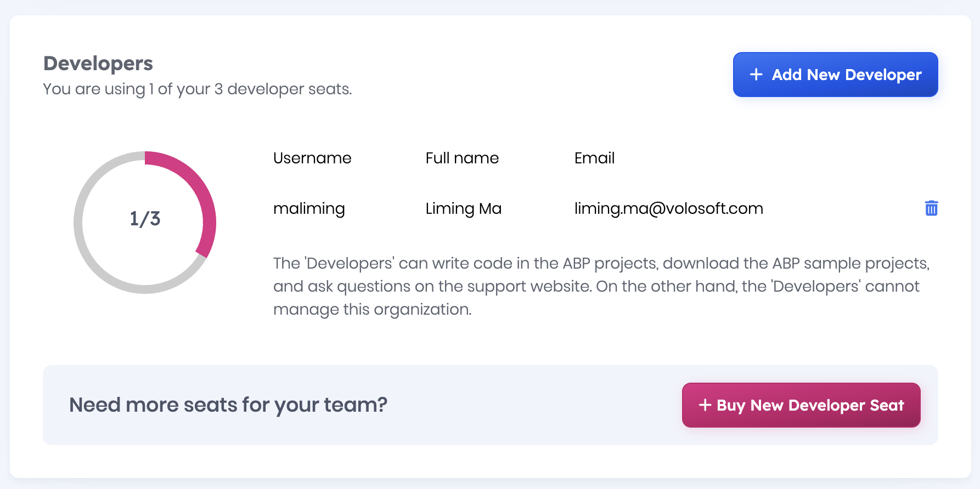The height and width of the screenshot is (489, 980).
Task: Delete developer maliming with trash icon
Action: (931, 208)
